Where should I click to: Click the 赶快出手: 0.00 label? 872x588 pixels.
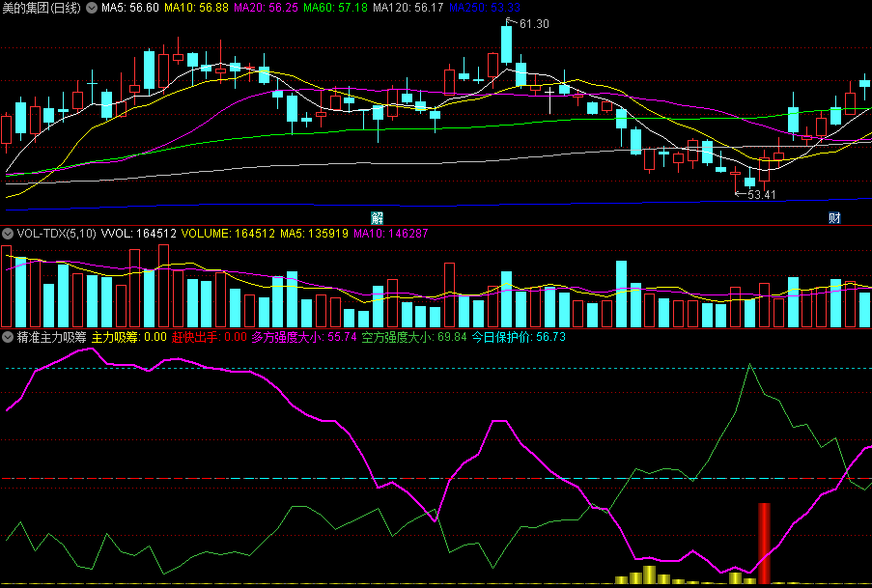click(x=210, y=337)
